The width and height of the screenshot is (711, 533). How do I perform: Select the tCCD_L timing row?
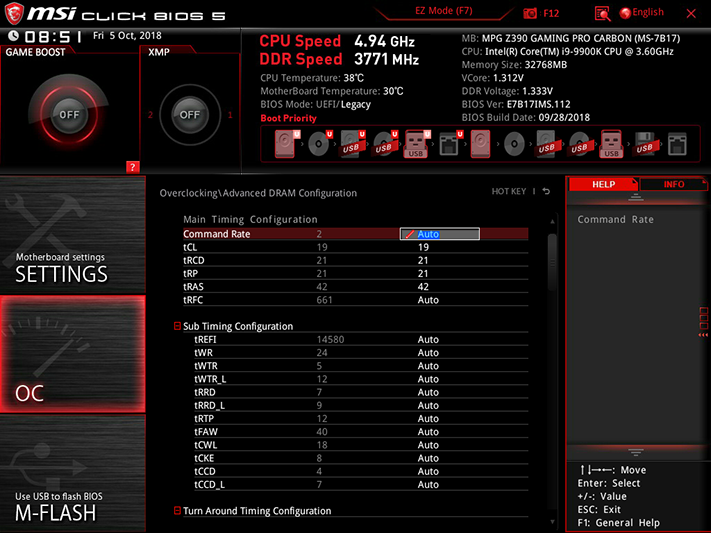pyautogui.click(x=361, y=484)
